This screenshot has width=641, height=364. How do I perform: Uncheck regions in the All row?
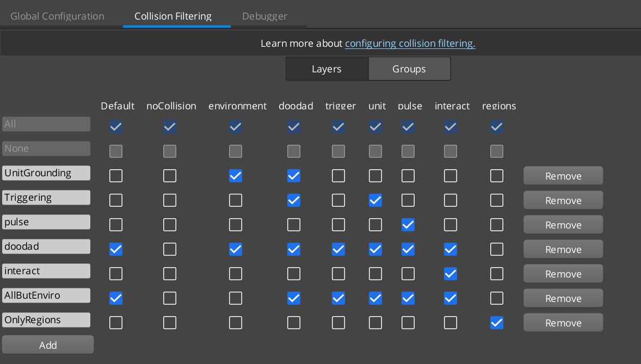pos(496,127)
